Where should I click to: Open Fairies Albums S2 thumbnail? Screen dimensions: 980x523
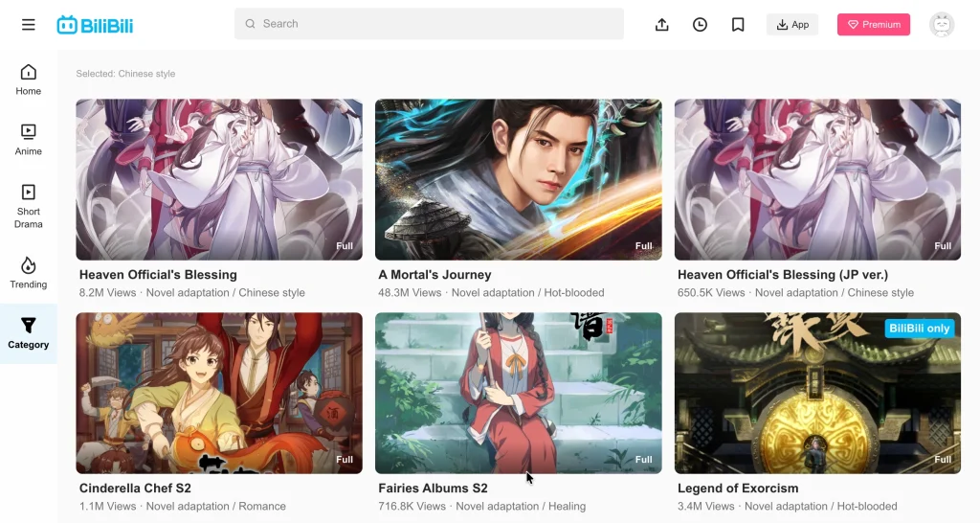[518, 393]
